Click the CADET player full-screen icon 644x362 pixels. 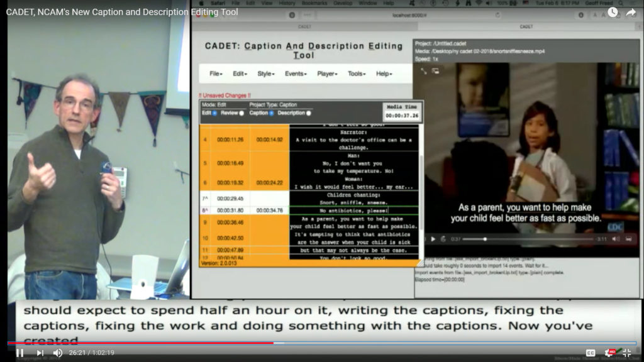tap(629, 239)
